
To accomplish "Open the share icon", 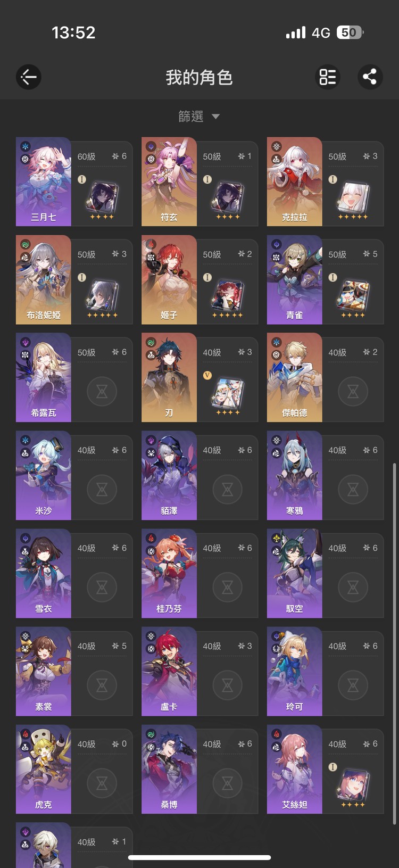I will click(370, 77).
